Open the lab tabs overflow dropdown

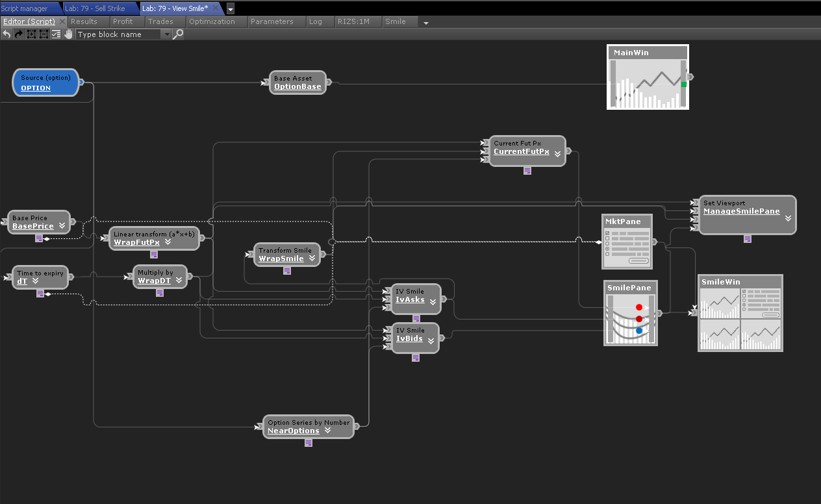pyautogui.click(x=231, y=9)
